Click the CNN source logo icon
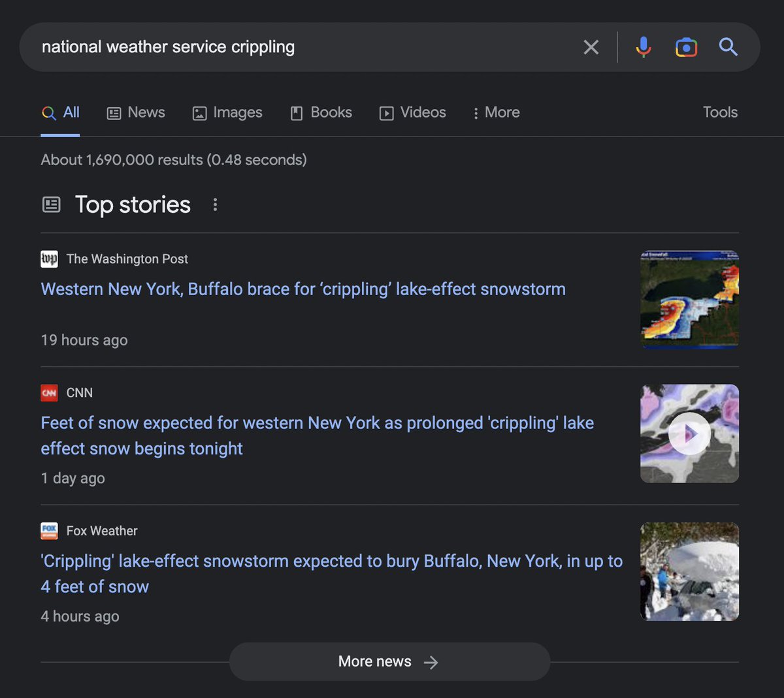 [49, 393]
